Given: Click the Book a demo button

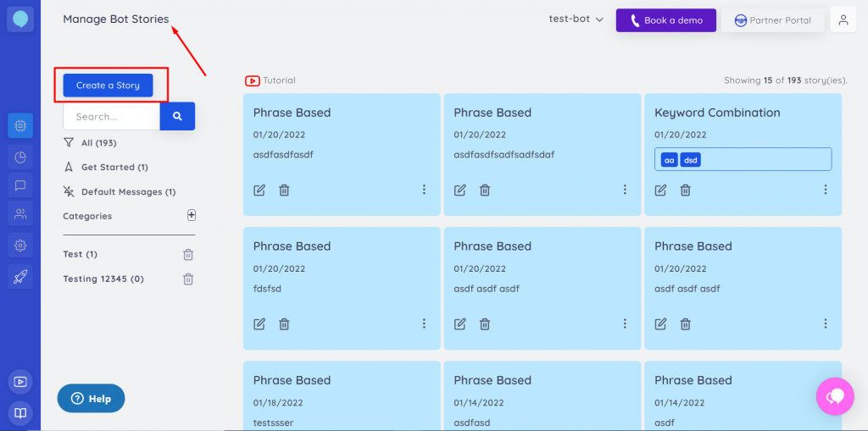Looking at the screenshot, I should (665, 20).
